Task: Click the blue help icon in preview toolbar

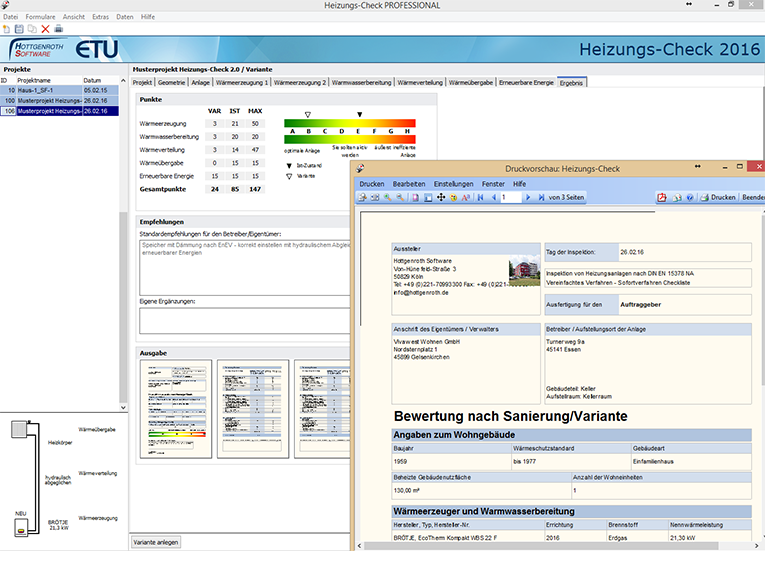Action: pos(690,198)
